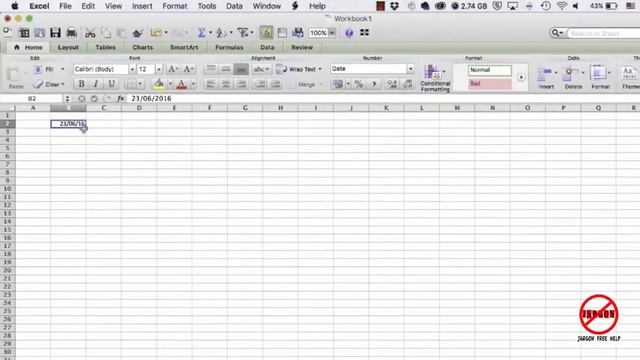Click the Increase decimal icon
This screenshot has height=360, width=640.
(x=392, y=84)
